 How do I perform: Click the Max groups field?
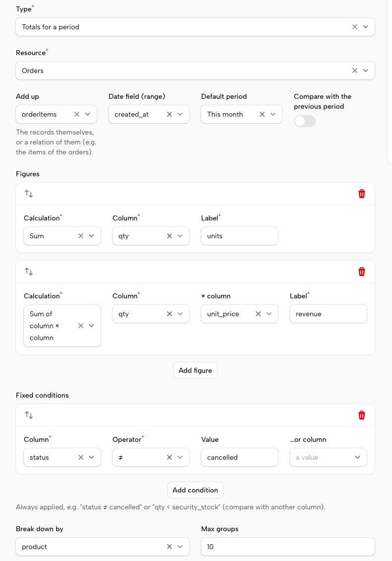tap(288, 547)
